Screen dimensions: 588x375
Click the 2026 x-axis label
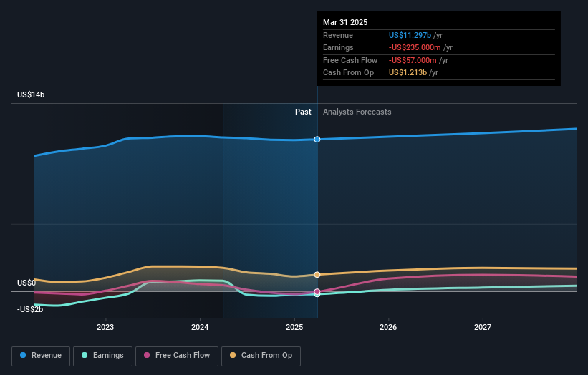388,328
